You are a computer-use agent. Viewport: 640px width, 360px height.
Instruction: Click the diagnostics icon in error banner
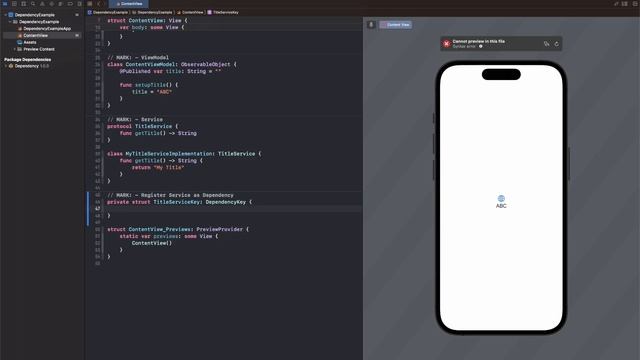(547, 44)
